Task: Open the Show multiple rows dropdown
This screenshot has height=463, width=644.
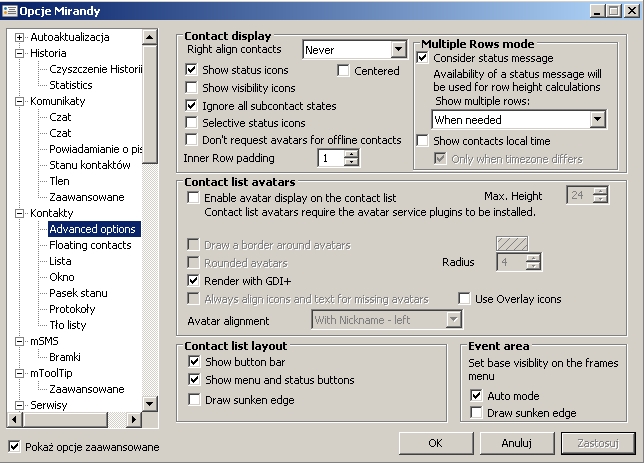Action: [x=597, y=119]
